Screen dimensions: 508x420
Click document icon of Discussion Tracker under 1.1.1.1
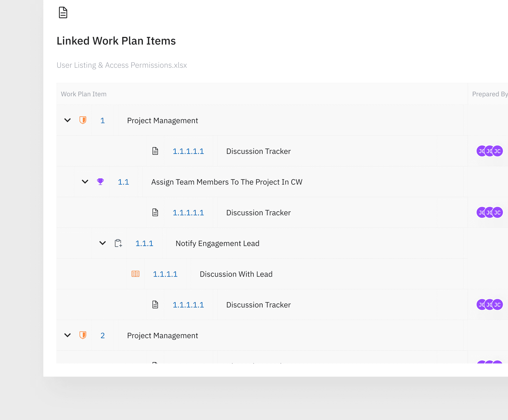[x=155, y=305]
